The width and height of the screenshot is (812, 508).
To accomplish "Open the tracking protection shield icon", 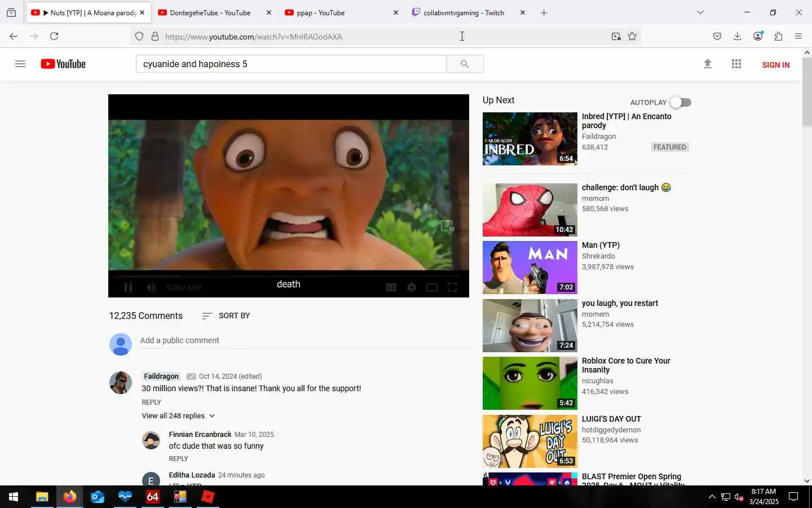I will [139, 36].
